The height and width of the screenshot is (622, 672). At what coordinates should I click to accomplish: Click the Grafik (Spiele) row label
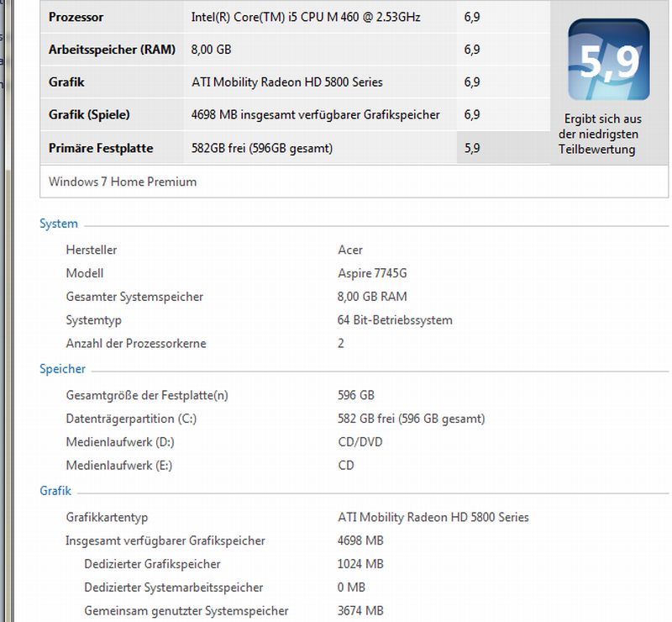tap(89, 115)
